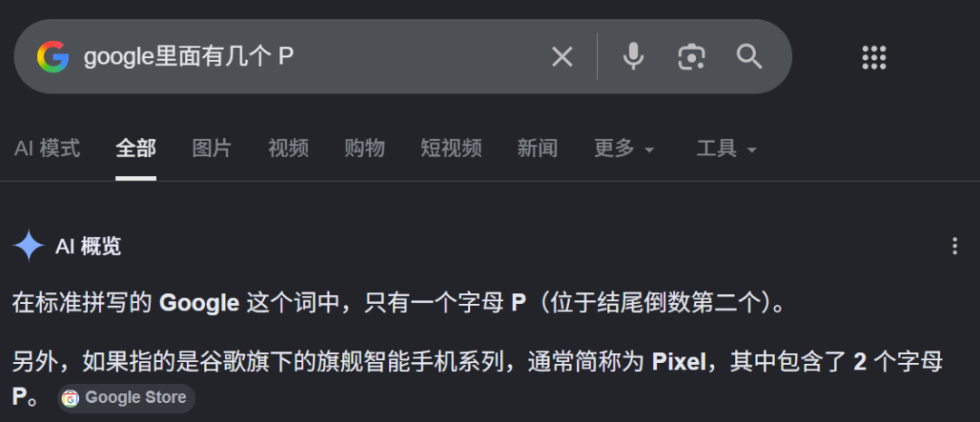Expand the 工具 dropdown
Screen dimensions: 980x422
click(x=726, y=149)
